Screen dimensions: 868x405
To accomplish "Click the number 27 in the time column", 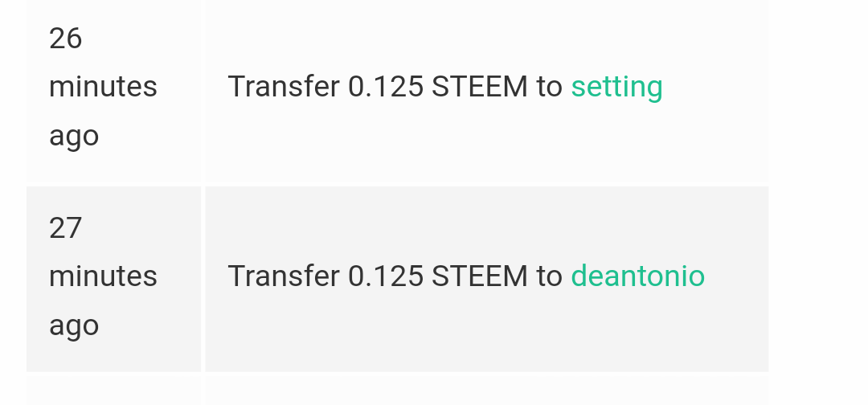I will click(x=66, y=228).
